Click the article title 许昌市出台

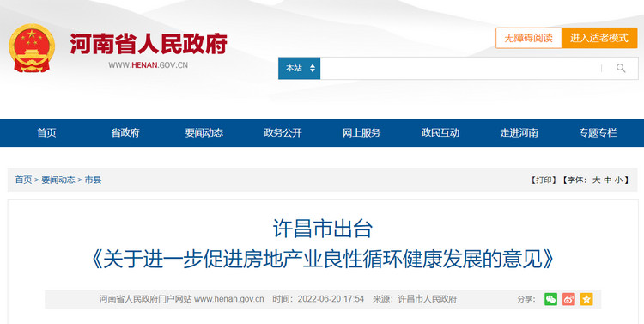(322, 229)
